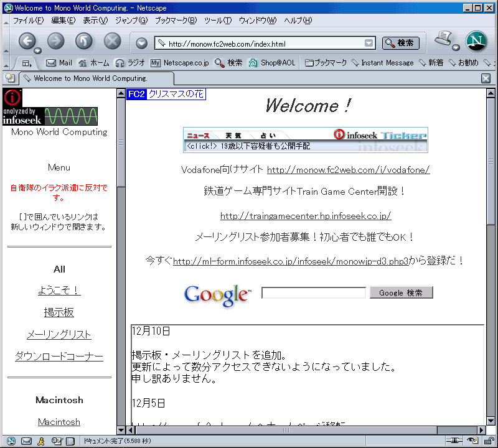The height and width of the screenshot is (448, 498).
Task: Go to ホーム (Home) in personal toolbar
Action: 94,63
